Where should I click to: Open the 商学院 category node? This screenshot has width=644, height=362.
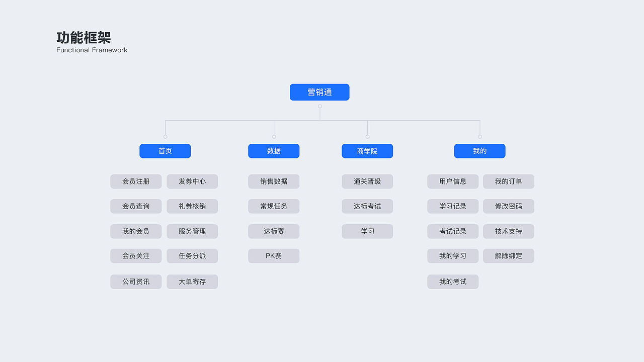click(367, 151)
